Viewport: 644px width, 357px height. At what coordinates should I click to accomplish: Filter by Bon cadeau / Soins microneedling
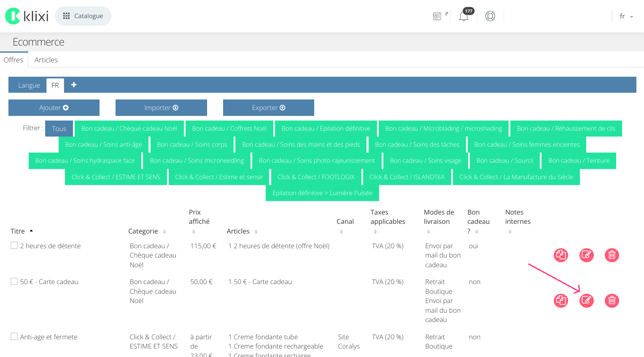tap(197, 161)
